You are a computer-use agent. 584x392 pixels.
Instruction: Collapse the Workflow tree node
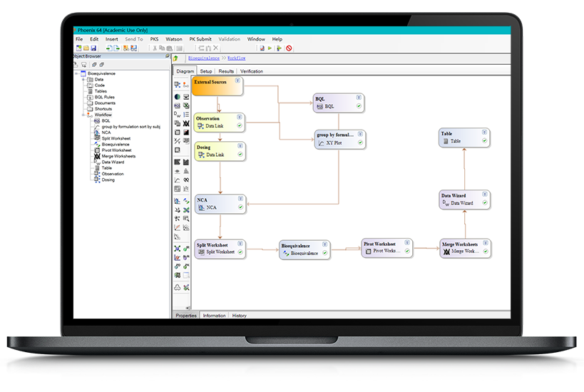coord(83,115)
